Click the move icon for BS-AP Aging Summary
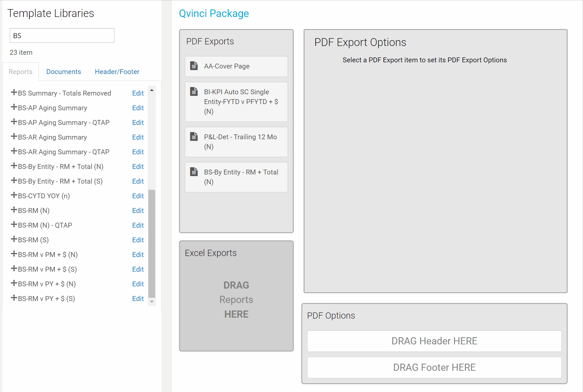 (x=14, y=107)
